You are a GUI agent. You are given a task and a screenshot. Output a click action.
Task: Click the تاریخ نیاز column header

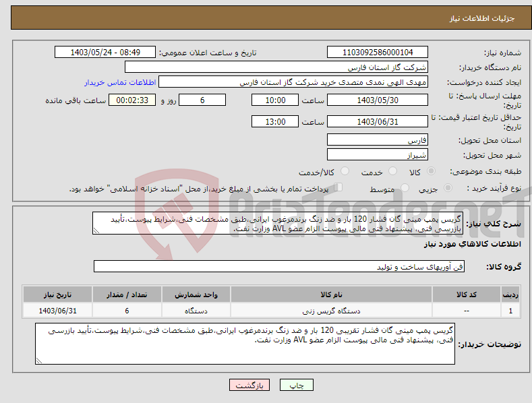58,294
